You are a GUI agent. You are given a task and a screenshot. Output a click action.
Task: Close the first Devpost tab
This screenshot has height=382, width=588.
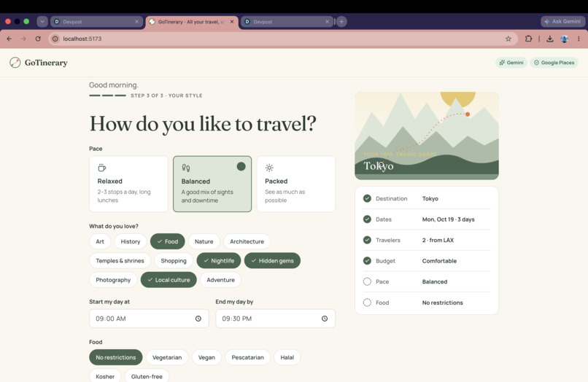[136, 22]
